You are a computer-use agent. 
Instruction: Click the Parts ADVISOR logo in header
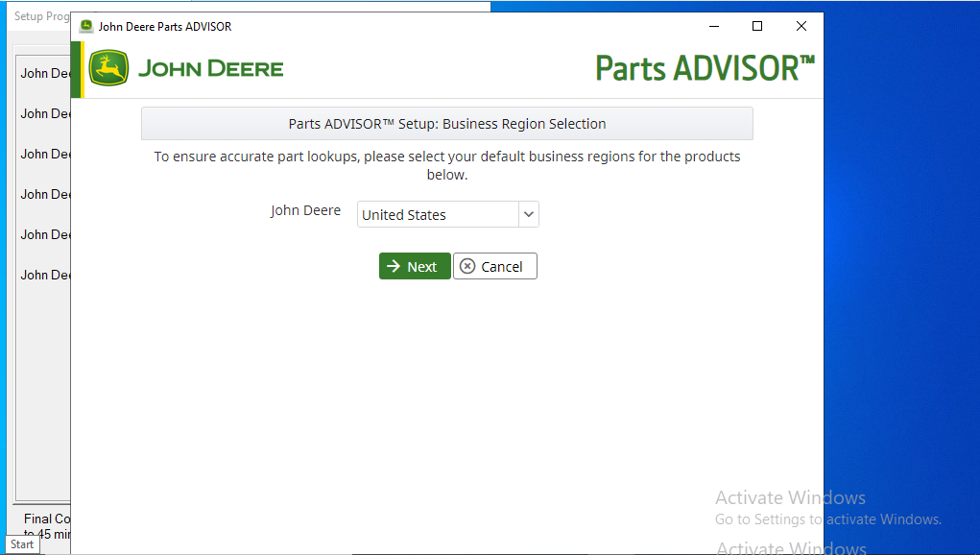click(705, 68)
